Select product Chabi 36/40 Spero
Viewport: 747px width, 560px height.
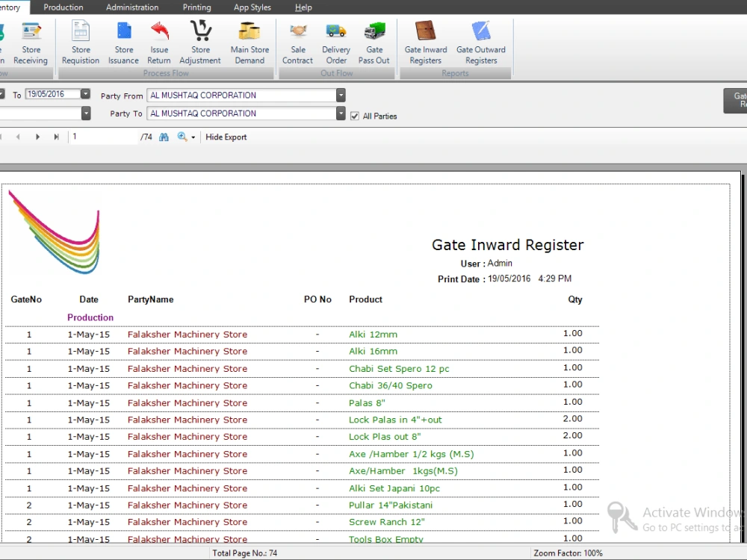pos(391,386)
